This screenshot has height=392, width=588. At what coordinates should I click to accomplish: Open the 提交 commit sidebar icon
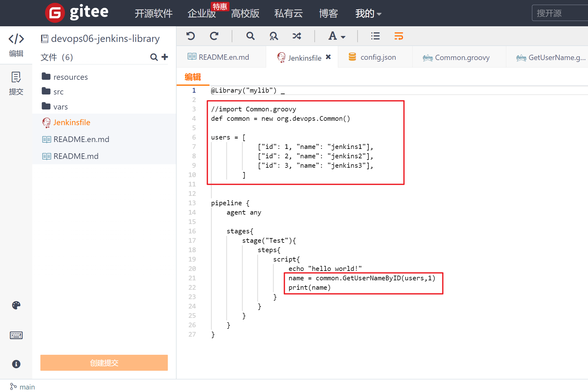[x=16, y=84]
